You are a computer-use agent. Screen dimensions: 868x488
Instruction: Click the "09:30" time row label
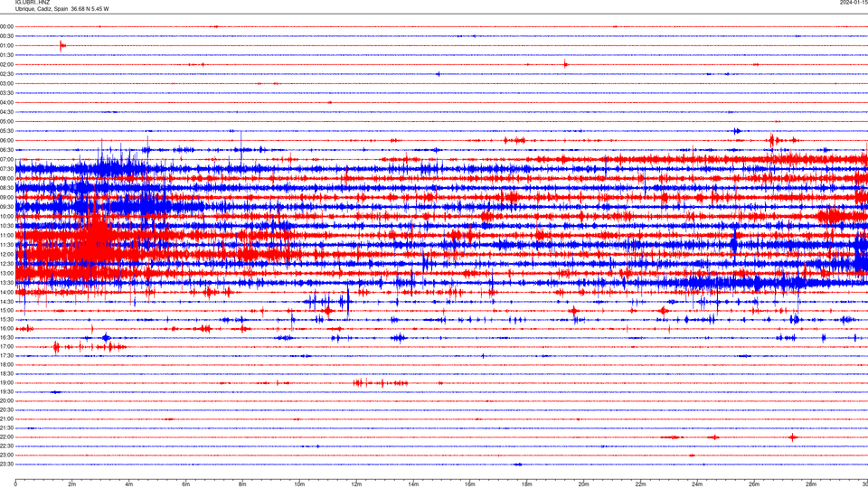(x=6, y=207)
